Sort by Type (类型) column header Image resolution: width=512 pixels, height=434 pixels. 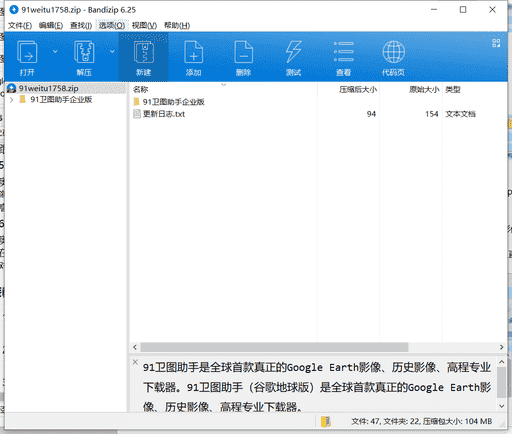(453, 89)
